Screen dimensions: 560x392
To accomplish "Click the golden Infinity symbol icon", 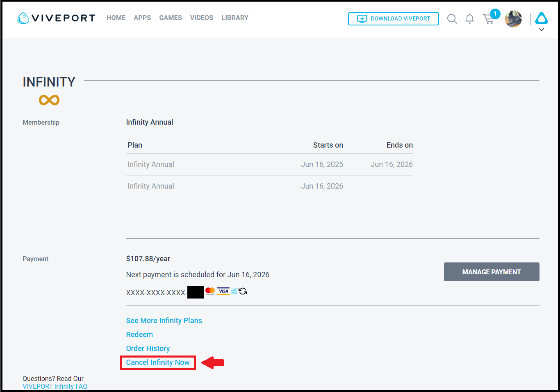I will 49,100.
